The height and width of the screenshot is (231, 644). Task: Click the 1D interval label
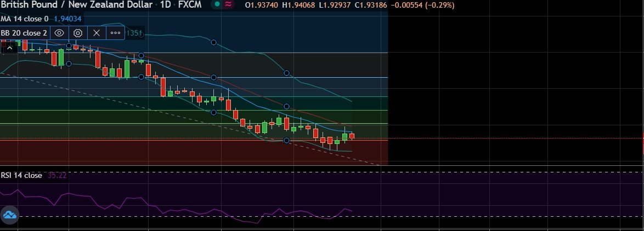click(x=166, y=5)
